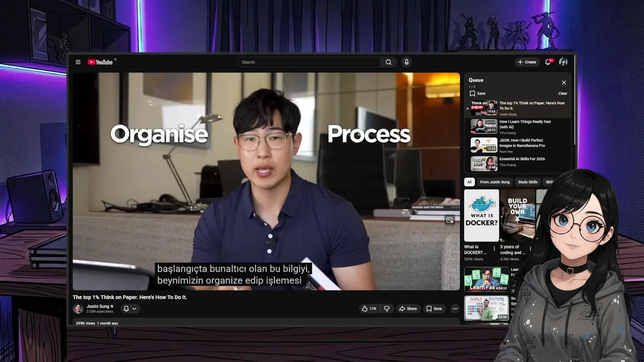The width and height of the screenshot is (644, 362).
Task: Open the notifications bell
Action: 548,62
